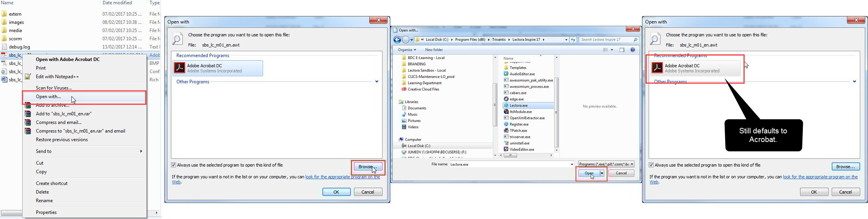Click OK in first Open with dialog
Screen dimensions: 868x219
[x=336, y=192]
